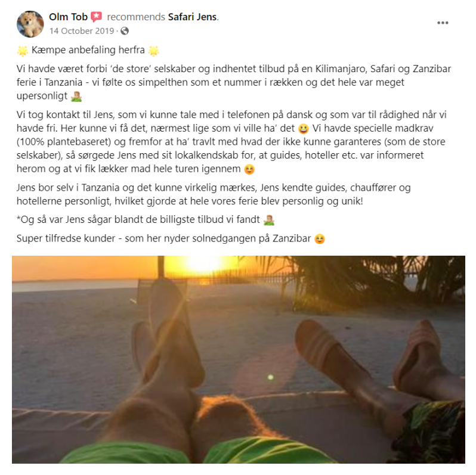Click the 14 October 2019 timestamp
Image resolution: width=476 pixels, height=475 pixels.
coord(82,31)
